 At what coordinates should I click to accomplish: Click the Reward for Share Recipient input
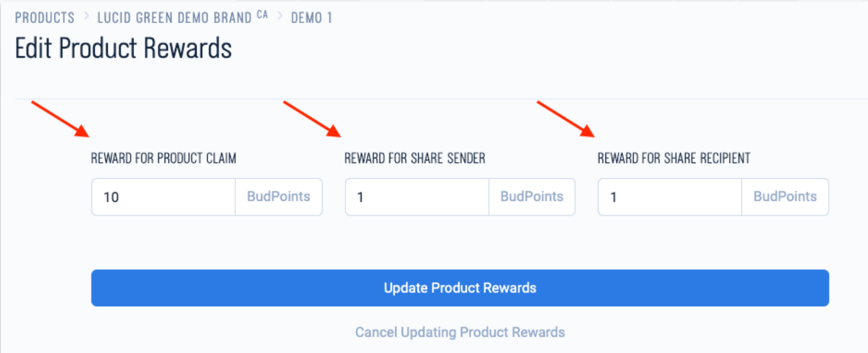pos(669,197)
